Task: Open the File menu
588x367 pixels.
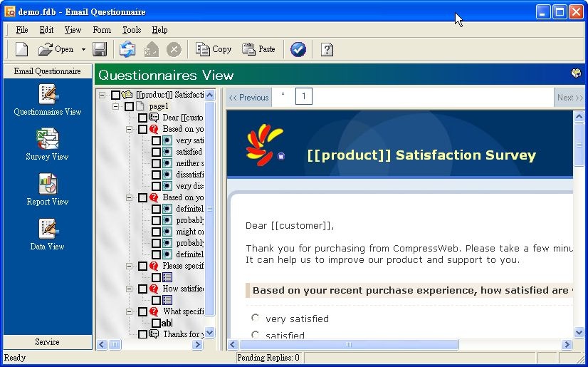Action: (22, 30)
